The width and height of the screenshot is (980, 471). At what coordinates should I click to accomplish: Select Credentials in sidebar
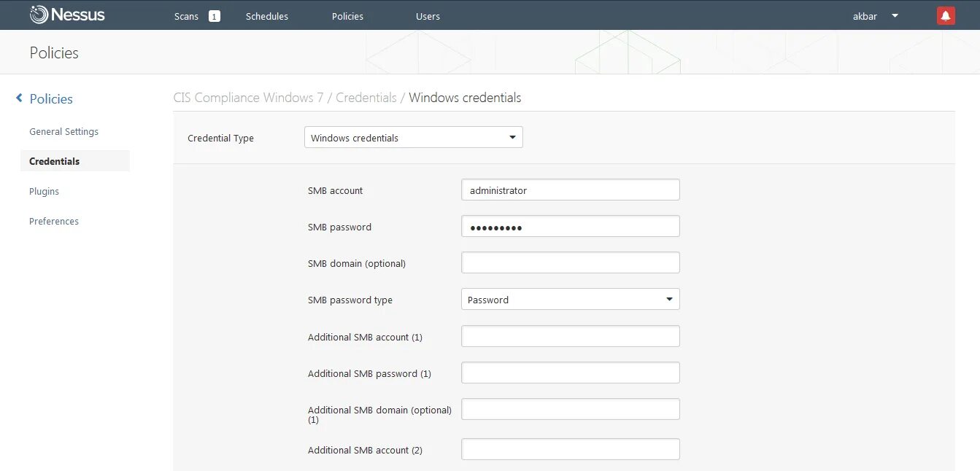pos(74,161)
